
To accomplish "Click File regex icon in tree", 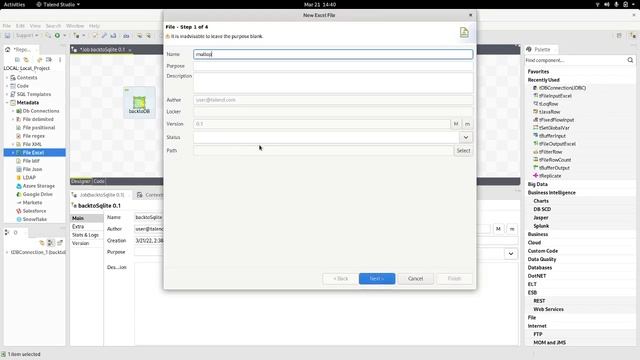I will (x=19, y=136).
